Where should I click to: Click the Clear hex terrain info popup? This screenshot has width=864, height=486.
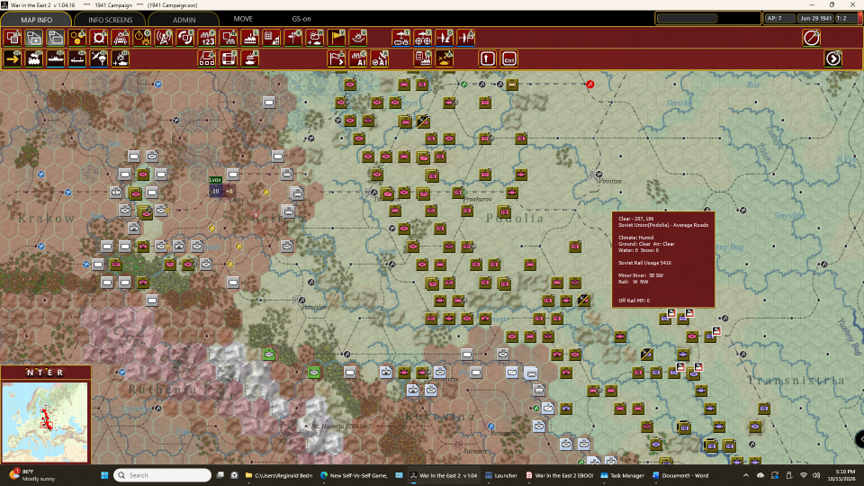pos(663,259)
